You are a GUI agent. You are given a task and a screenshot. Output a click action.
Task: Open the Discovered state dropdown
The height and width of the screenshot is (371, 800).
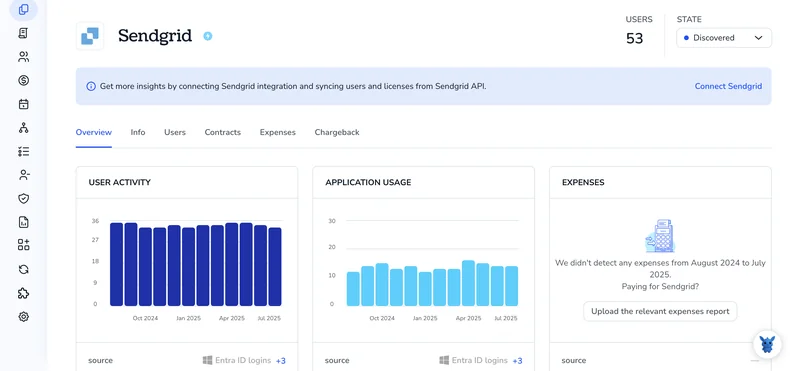tap(723, 38)
